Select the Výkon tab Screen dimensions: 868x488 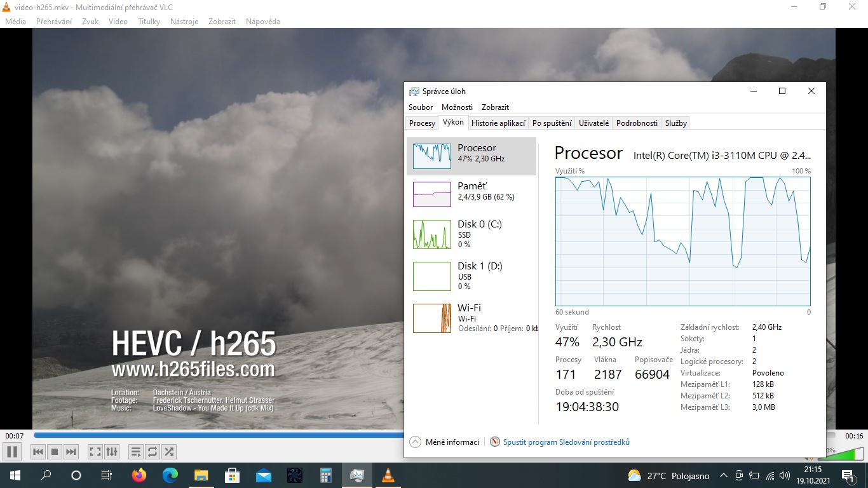pos(453,123)
